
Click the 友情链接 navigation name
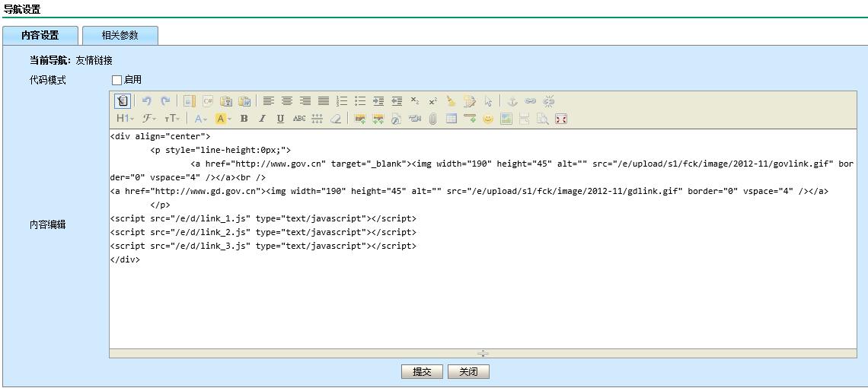pos(94,61)
